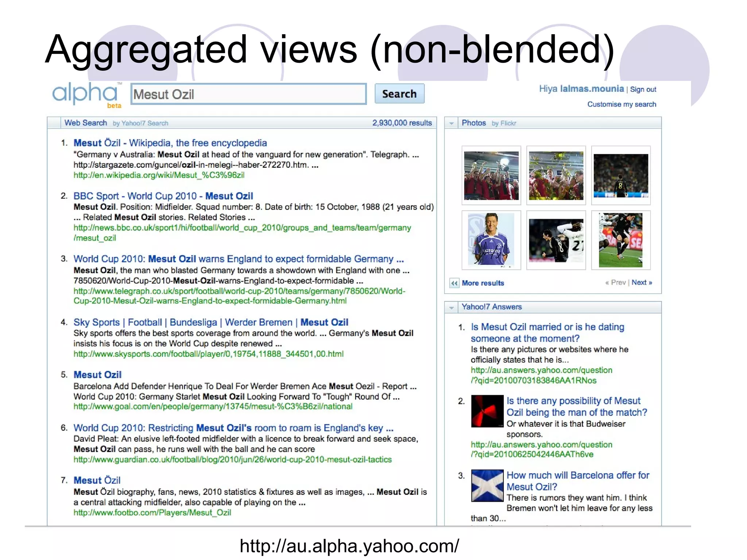Click the au.alpha.yahoo.com URL caption
747x560 pixels.
click(349, 546)
